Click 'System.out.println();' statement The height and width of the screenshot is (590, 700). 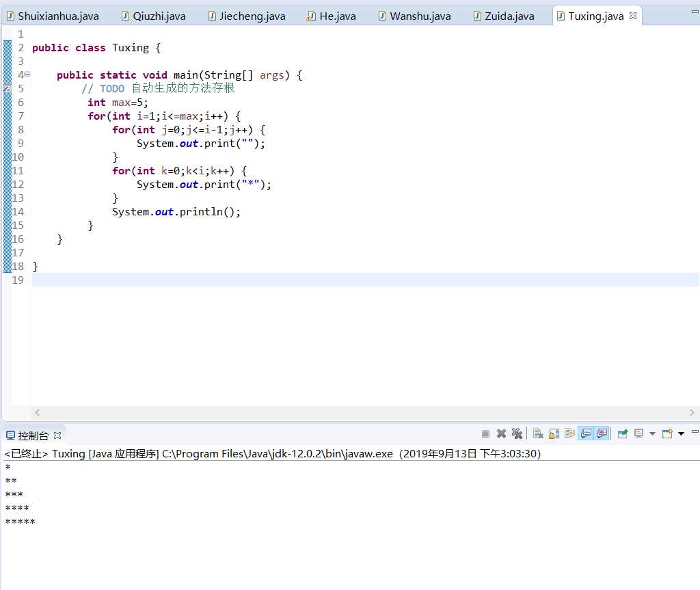tap(176, 212)
